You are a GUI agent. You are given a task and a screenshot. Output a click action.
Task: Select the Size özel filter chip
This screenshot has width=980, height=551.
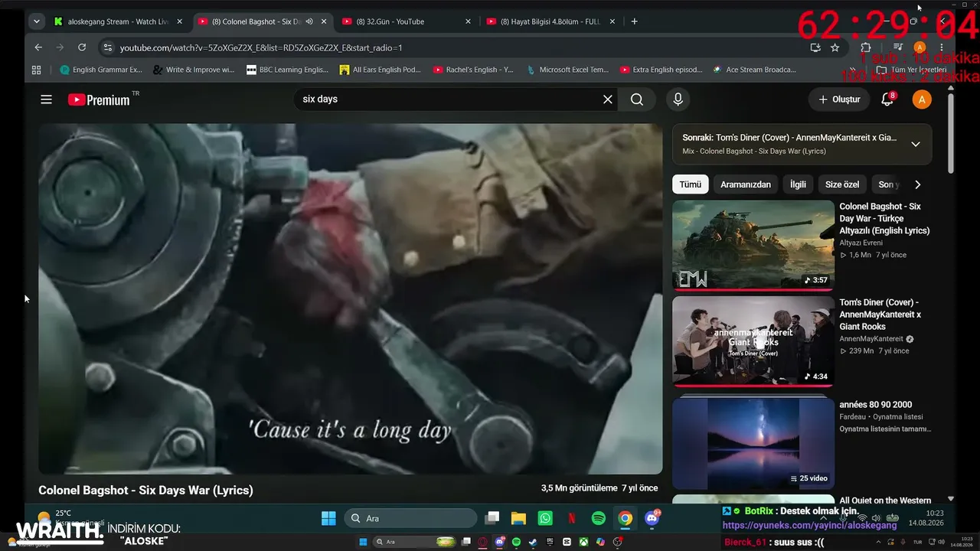click(842, 184)
